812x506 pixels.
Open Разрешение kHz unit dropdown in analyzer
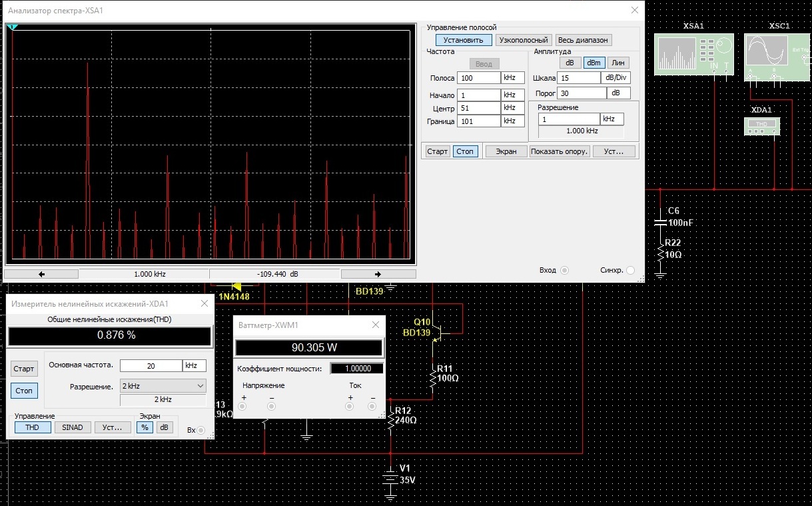coord(612,119)
